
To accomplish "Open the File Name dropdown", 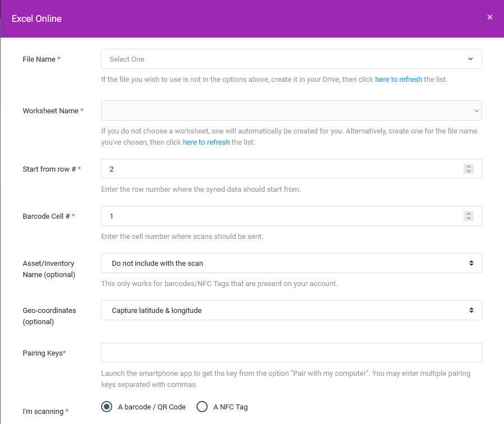I will pyautogui.click(x=291, y=59).
